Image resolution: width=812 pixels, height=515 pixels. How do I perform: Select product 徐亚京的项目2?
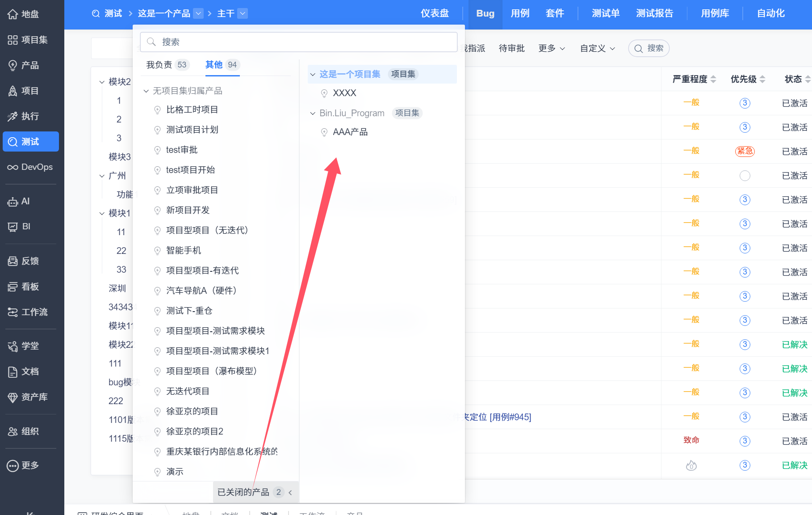tap(195, 431)
